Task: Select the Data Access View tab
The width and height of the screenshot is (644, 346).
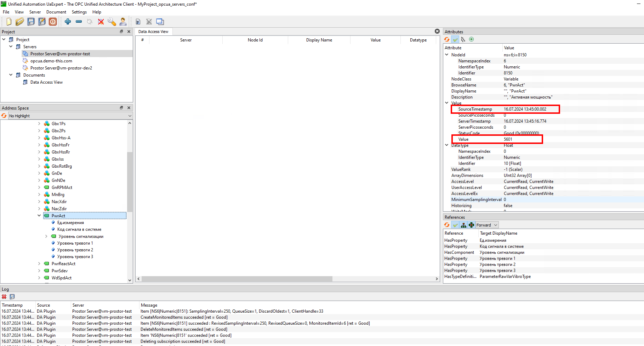Action: [x=153, y=32]
